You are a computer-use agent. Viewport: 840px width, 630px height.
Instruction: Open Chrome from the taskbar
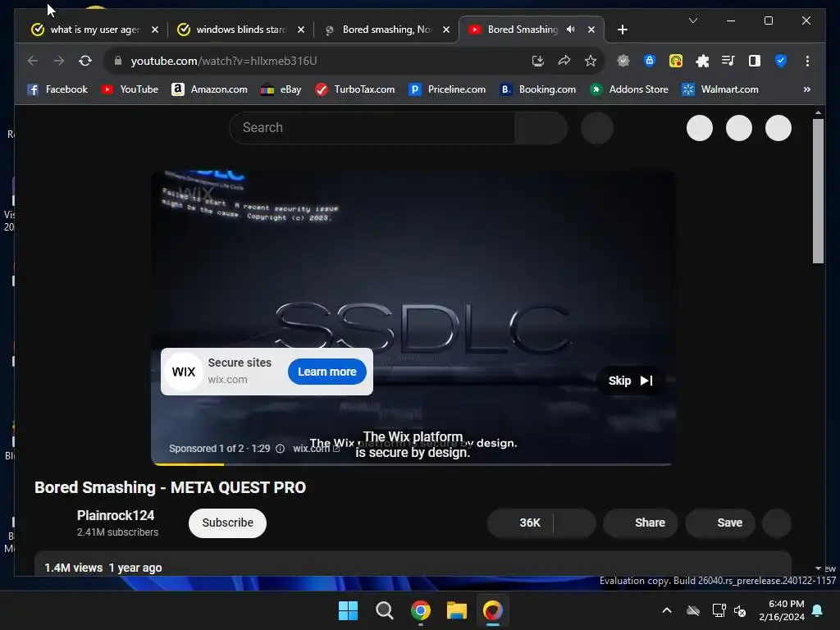[x=421, y=610]
